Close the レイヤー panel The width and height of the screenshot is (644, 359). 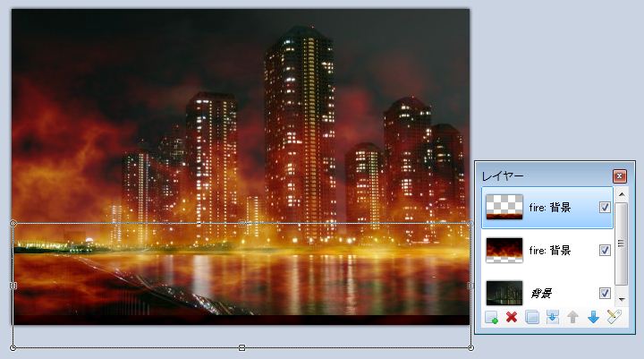click(619, 176)
